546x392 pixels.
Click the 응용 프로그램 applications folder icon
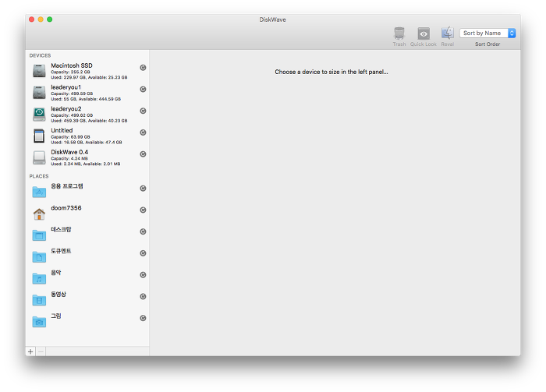pyautogui.click(x=39, y=191)
